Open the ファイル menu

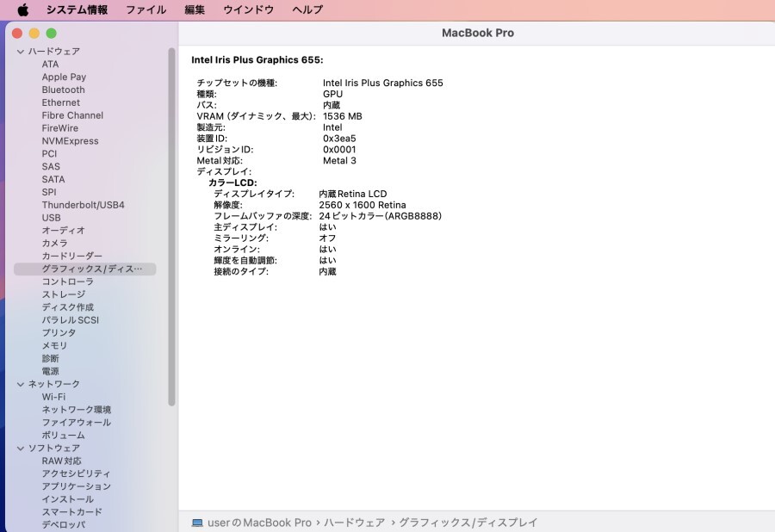click(x=146, y=9)
